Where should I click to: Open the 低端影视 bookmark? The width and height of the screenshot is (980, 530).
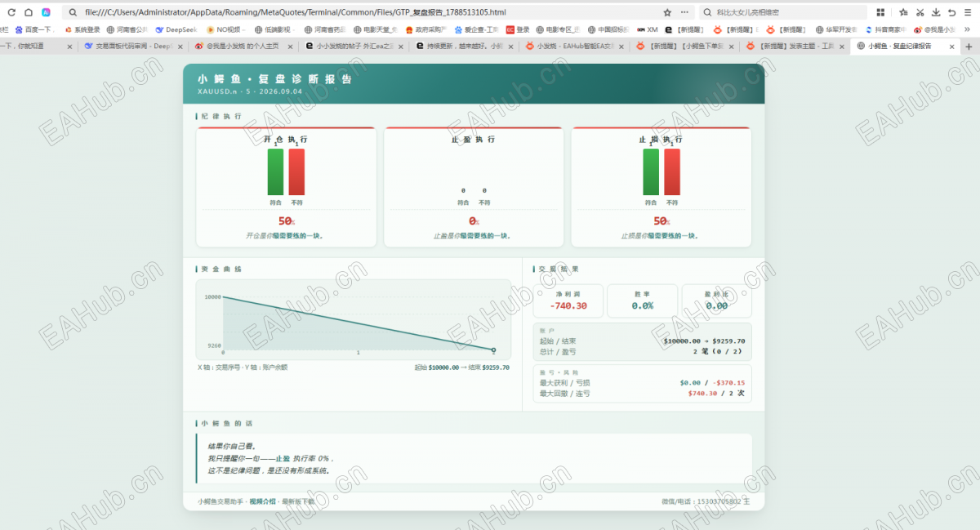pos(273,29)
